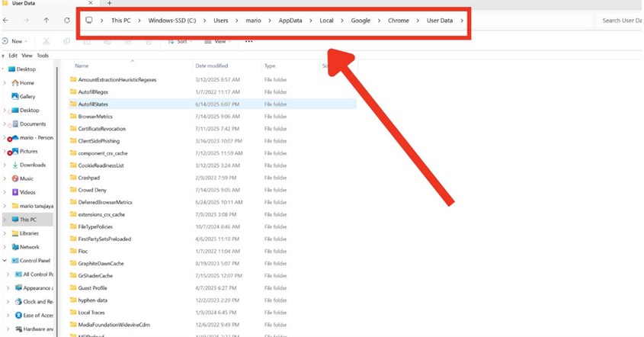Select the AmountExtractionHeuristicRegexes folder

[x=117, y=80]
